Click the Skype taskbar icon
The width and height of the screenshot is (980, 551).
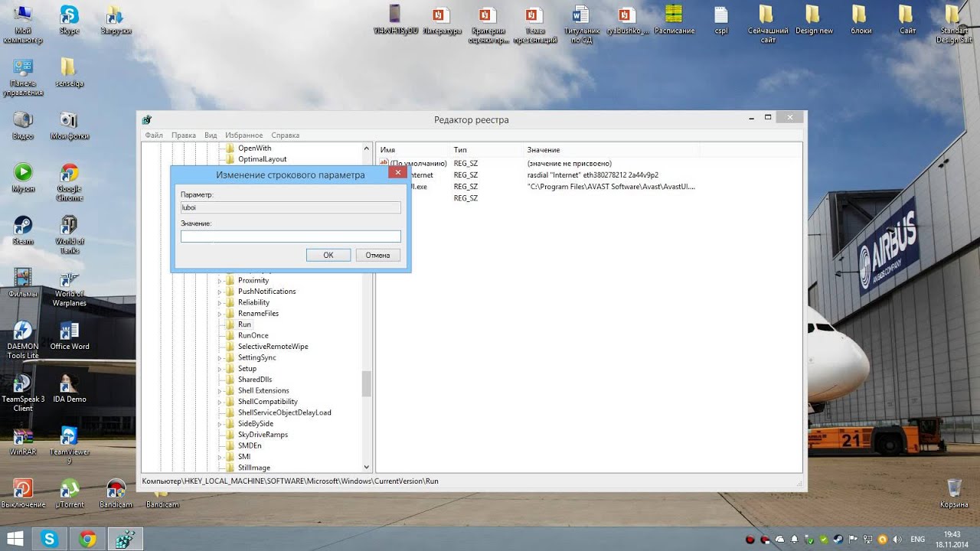point(51,540)
